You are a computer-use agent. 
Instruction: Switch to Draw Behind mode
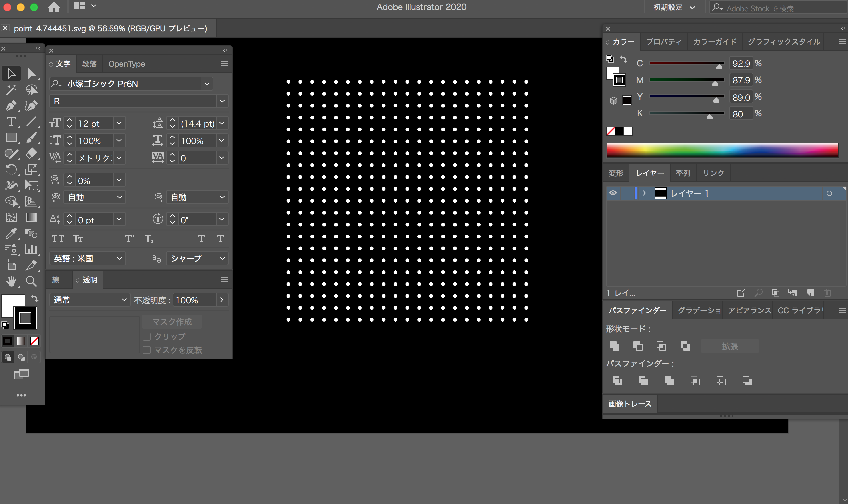[x=21, y=357]
